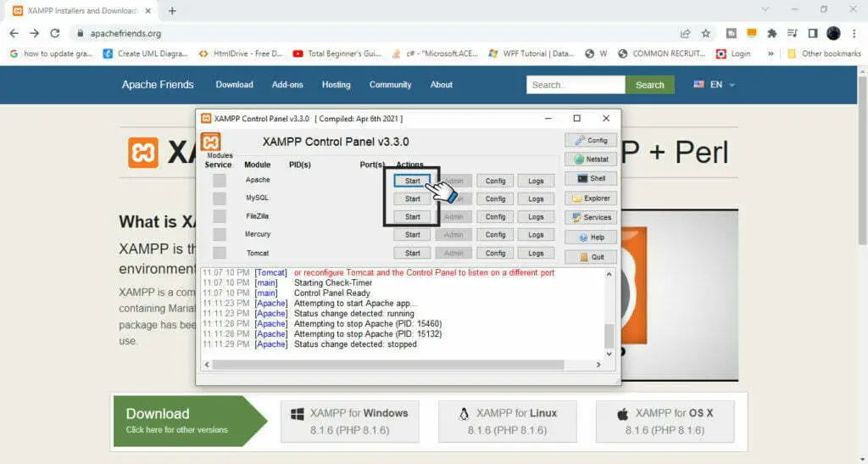Open a new browser tab
Screen dimensions: 868x464
pos(172,10)
